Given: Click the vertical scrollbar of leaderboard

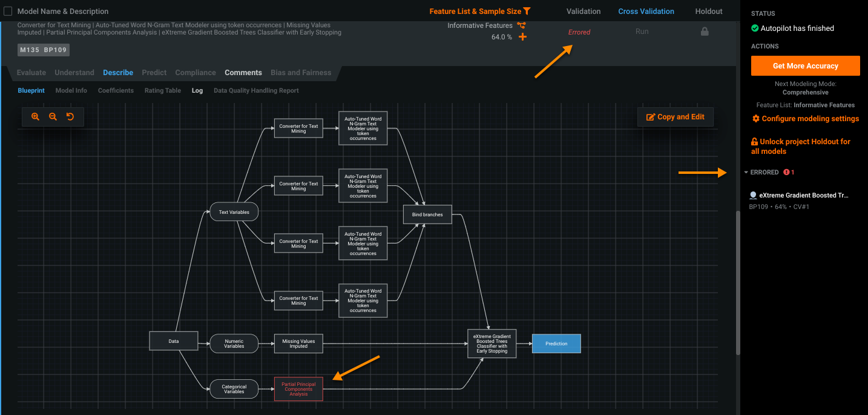Looking at the screenshot, I should (x=737, y=282).
